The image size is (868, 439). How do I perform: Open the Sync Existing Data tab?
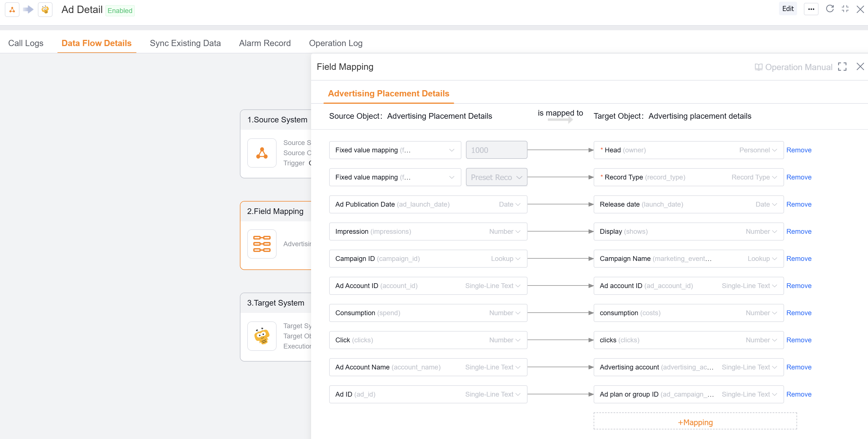tap(185, 43)
